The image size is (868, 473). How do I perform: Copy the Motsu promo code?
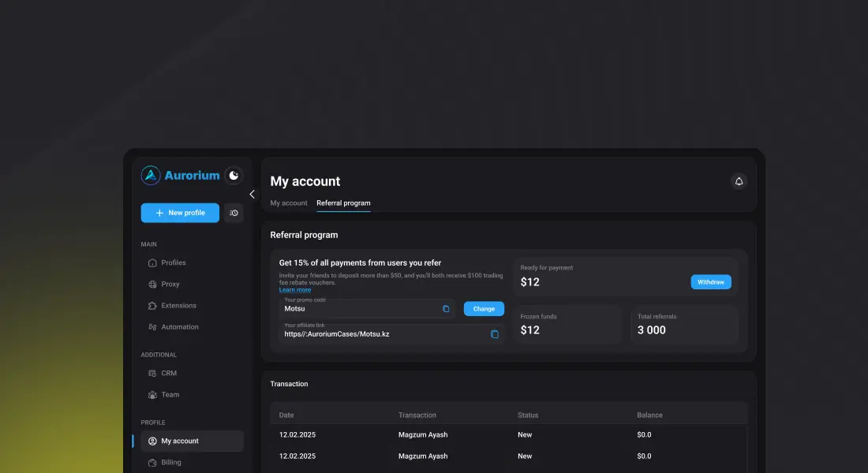click(x=446, y=309)
